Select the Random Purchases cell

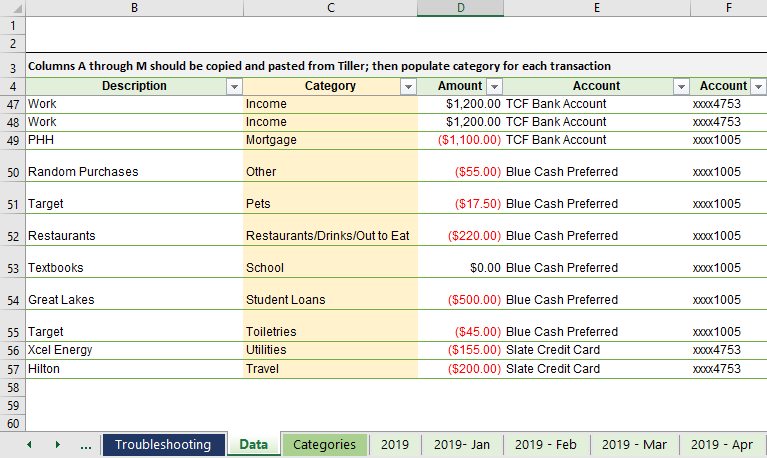click(x=135, y=166)
